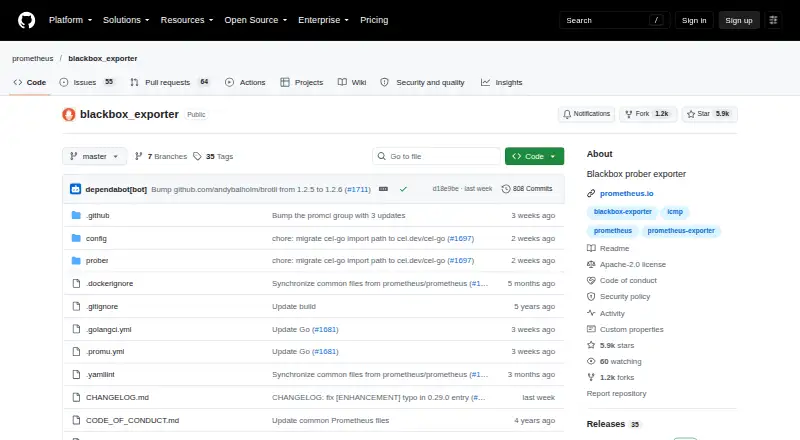Screen dimensions: 800x440
Task: Switch to the Issues tab
Action: (x=87, y=82)
